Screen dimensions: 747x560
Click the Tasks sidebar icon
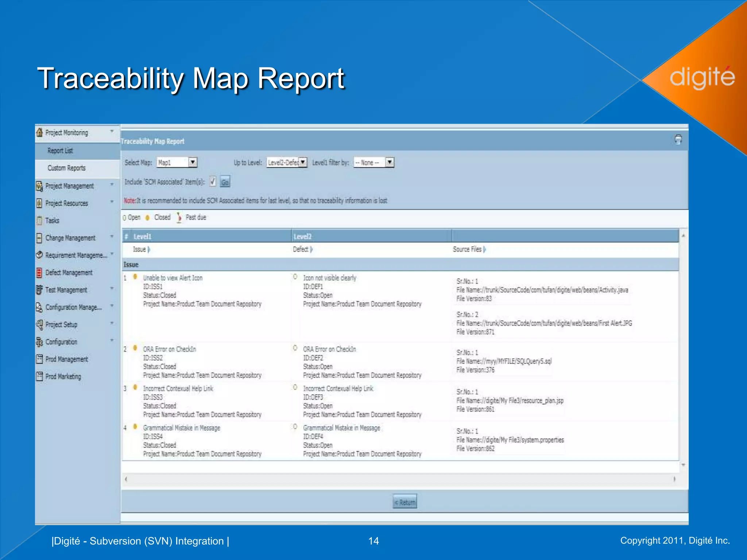(39, 221)
